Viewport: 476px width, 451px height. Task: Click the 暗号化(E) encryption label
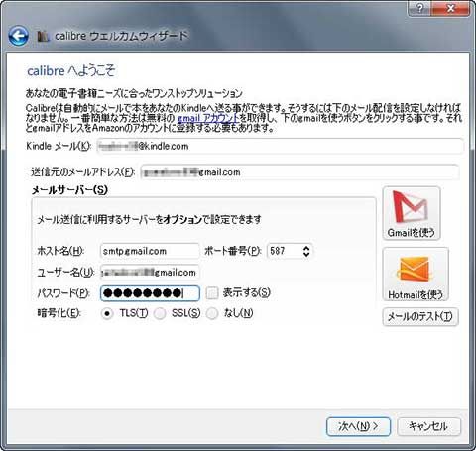coord(59,313)
